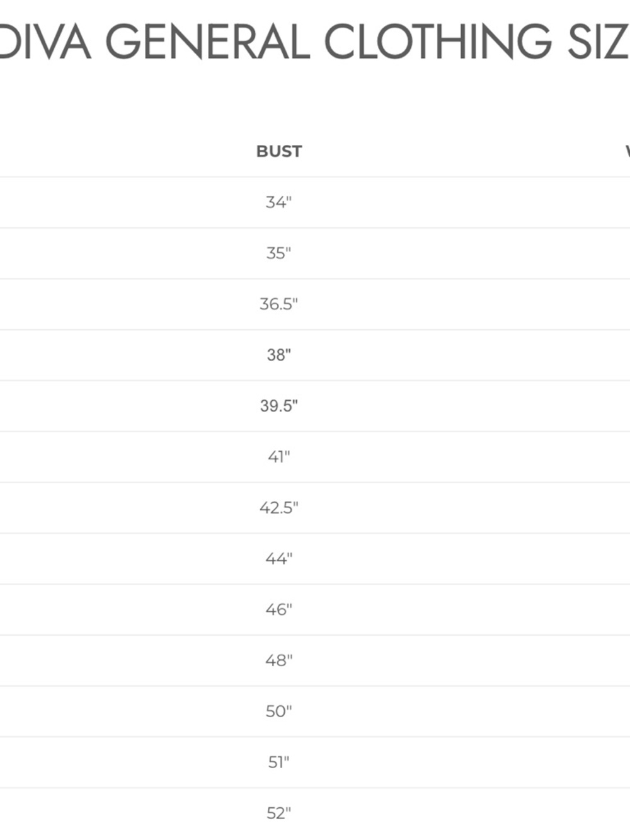This screenshot has height=840, width=630.
Task: Click the word CLOTHING in the heading
Action: (x=438, y=42)
